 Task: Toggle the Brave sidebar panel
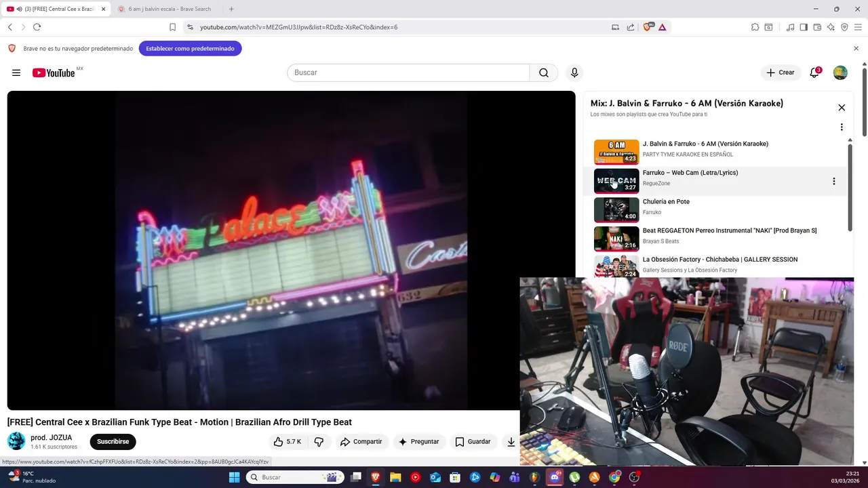pyautogui.click(x=804, y=27)
